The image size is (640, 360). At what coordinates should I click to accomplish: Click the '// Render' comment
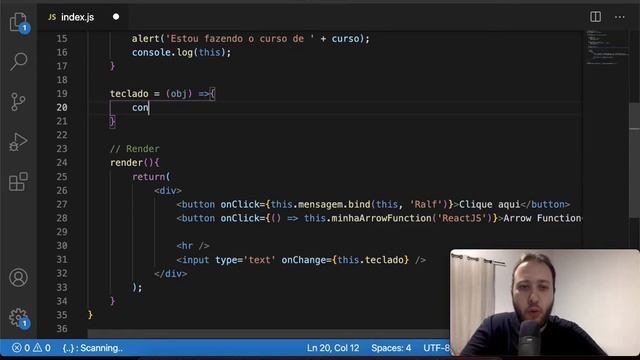point(135,149)
